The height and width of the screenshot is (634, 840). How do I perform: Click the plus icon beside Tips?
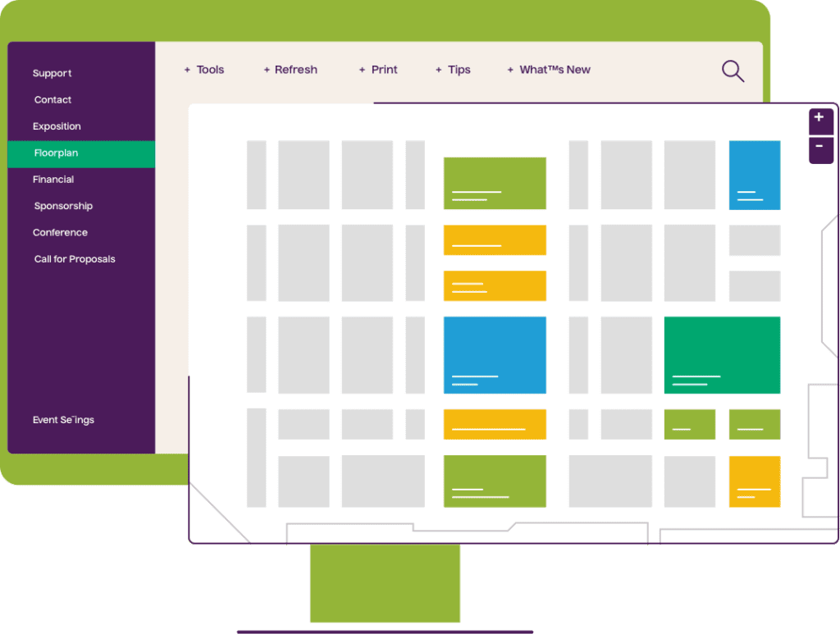(439, 71)
